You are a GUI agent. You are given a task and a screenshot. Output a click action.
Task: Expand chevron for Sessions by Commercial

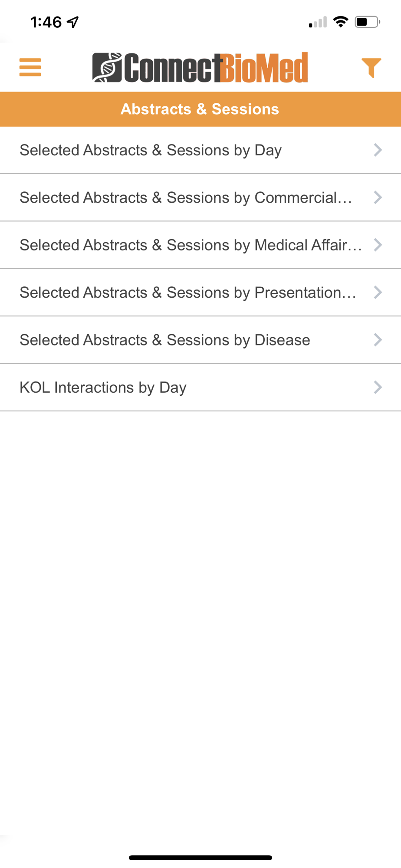click(x=378, y=197)
